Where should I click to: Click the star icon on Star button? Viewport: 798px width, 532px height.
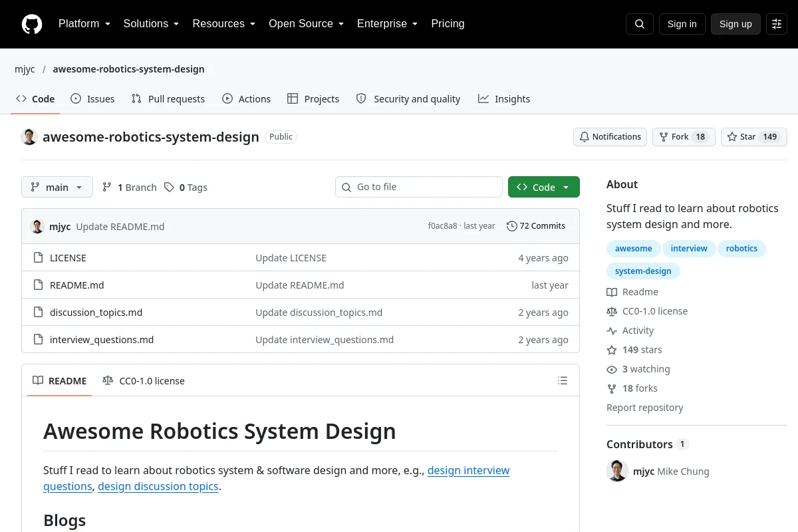(732, 137)
